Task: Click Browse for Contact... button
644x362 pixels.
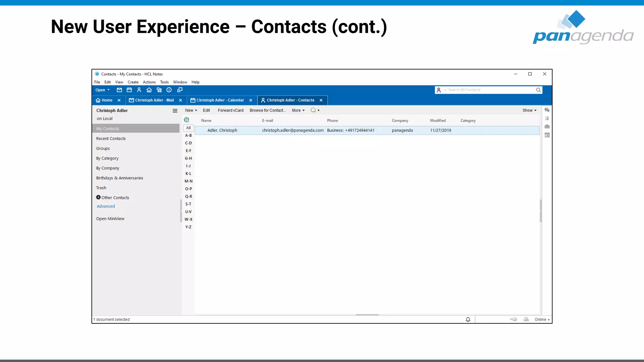Action: point(268,110)
